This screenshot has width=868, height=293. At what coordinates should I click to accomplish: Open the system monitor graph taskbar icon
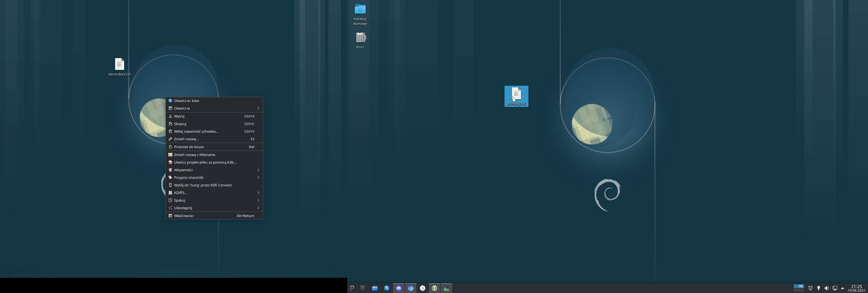coord(446,288)
